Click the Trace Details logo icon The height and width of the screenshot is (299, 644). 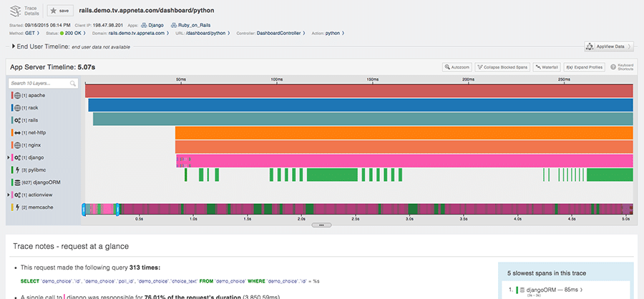16,11
